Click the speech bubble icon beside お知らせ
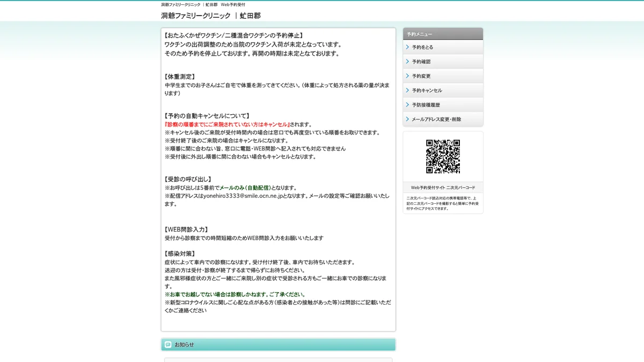 168,344
